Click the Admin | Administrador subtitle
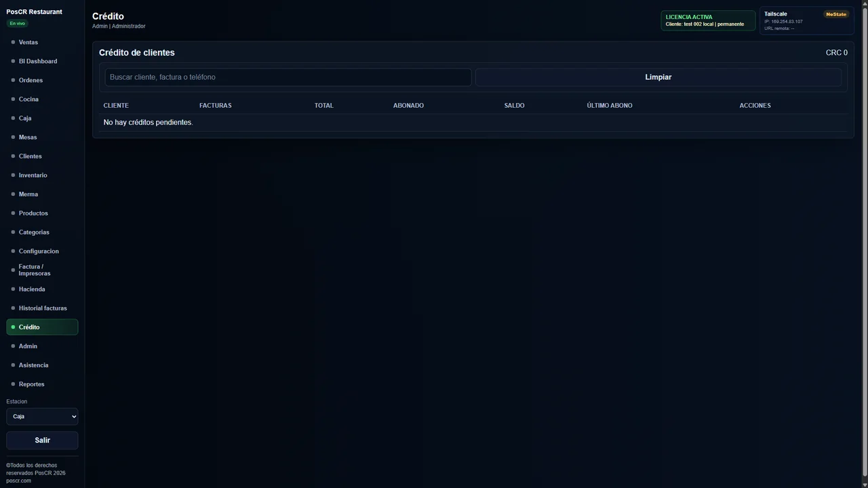Image resolution: width=868 pixels, height=488 pixels. point(119,26)
